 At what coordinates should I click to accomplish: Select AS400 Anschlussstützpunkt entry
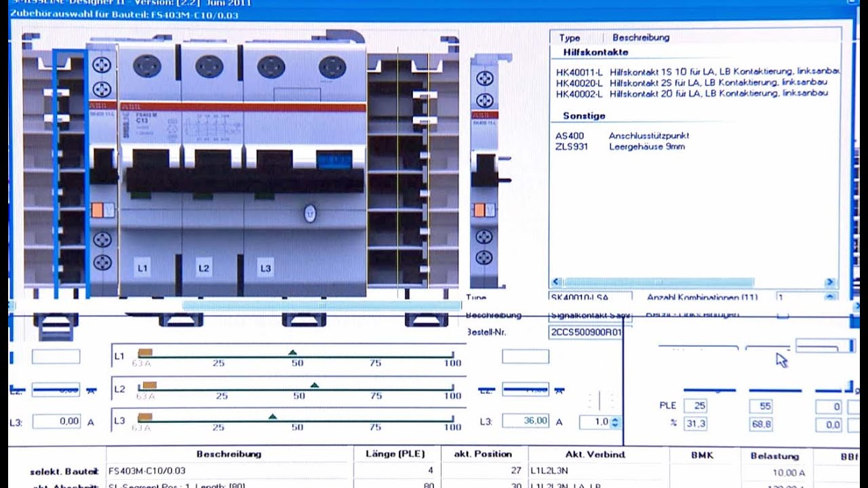(622, 136)
